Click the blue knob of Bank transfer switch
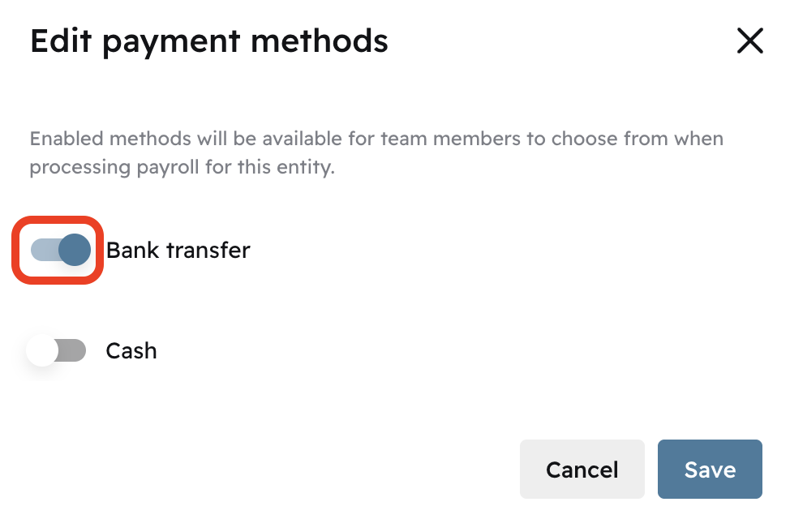Viewport: 790px width, 532px height. 75,251
